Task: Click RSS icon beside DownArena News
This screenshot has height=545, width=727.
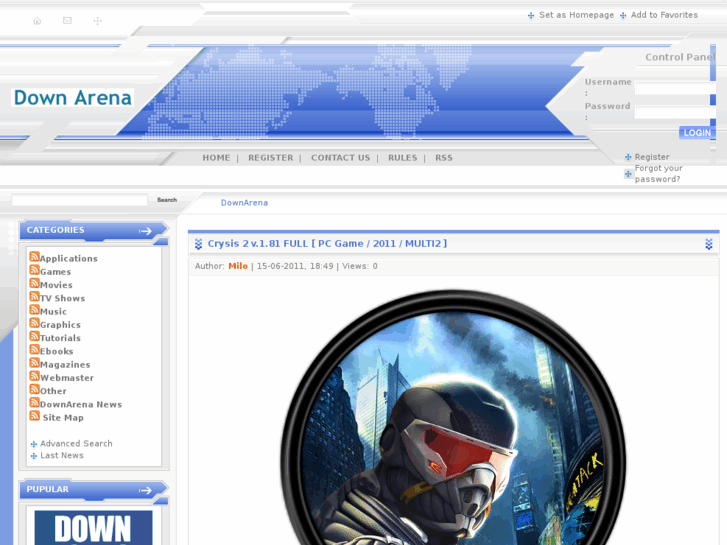Action: [x=35, y=403]
